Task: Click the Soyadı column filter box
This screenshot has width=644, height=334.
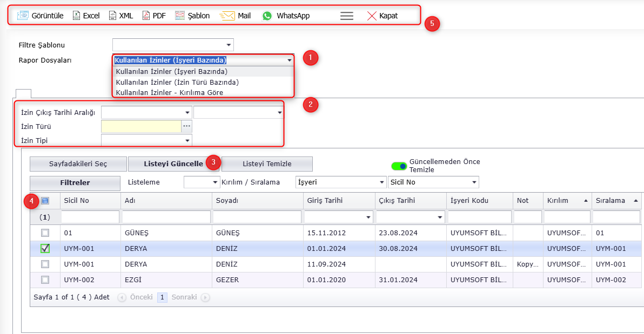Action: coord(257,217)
